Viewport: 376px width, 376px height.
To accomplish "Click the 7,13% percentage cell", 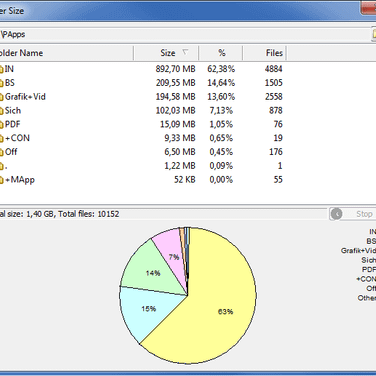I will tap(221, 111).
